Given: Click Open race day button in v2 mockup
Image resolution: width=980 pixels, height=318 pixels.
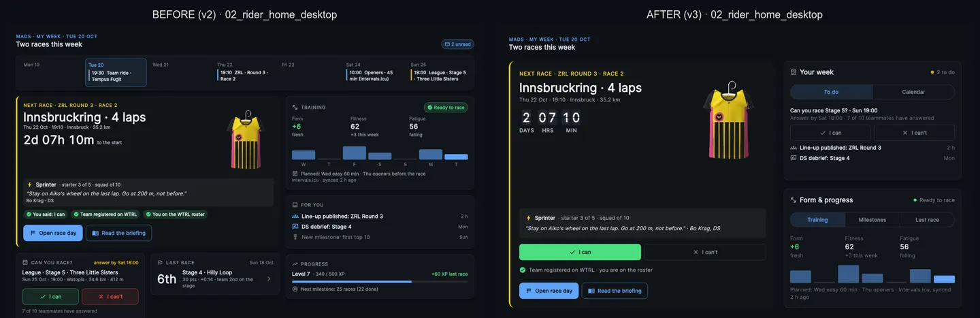Looking at the screenshot, I should coord(53,233).
